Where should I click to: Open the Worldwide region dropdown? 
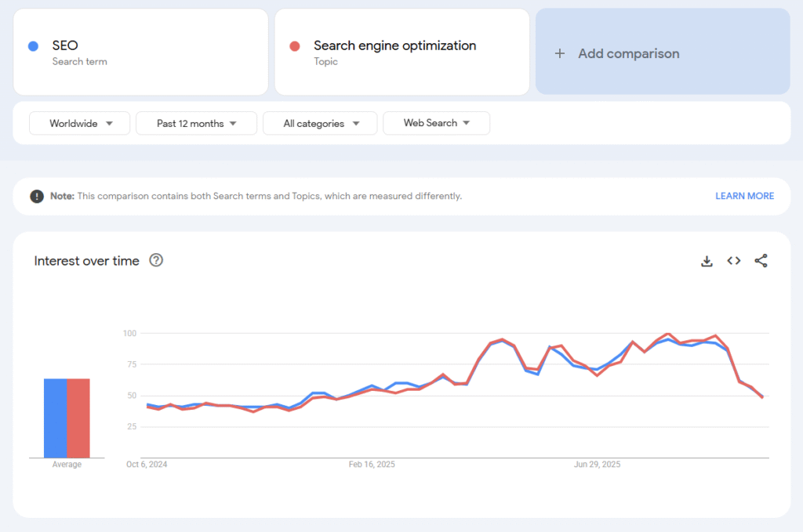click(x=80, y=123)
